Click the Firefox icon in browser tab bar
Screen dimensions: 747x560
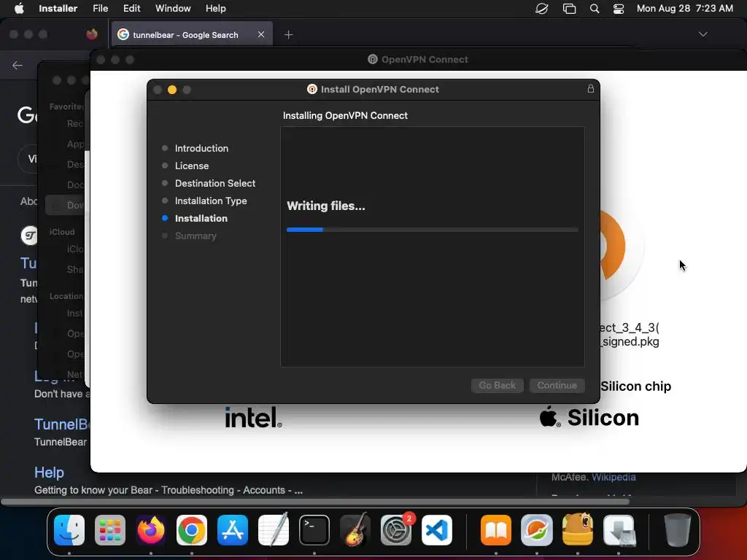pos(91,34)
